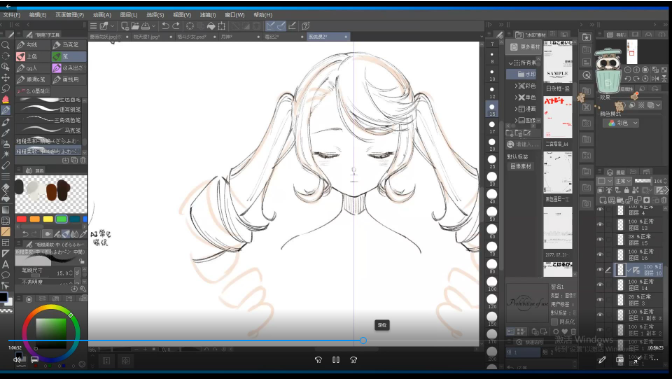Open the 窗口(W) menu

pos(234,15)
